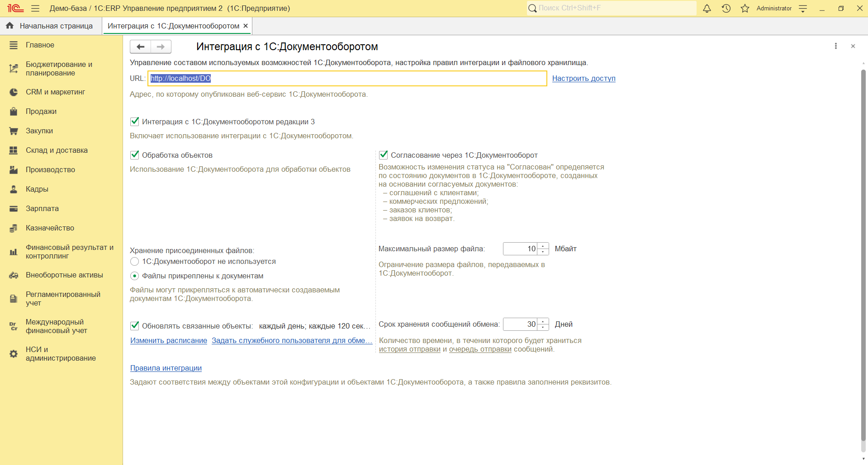This screenshot has width=868, height=465.
Task: Toggle Интеграция с 1С:Документооборотом редакции 3 checkbox
Action: [x=134, y=122]
